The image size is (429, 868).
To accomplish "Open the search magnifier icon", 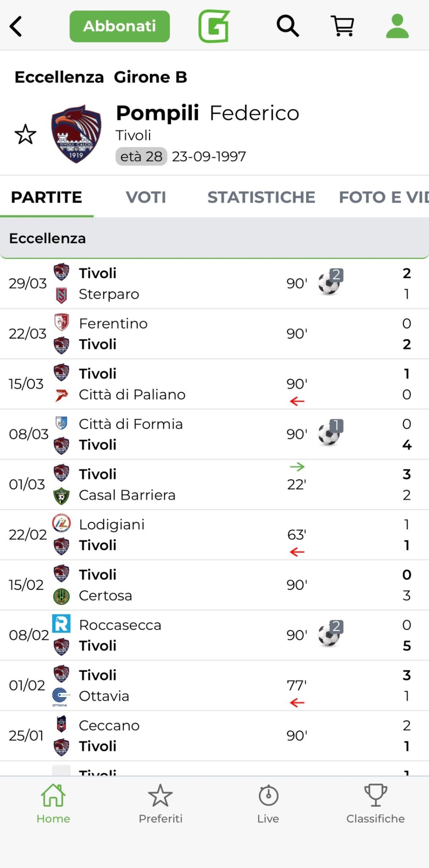I will [288, 26].
